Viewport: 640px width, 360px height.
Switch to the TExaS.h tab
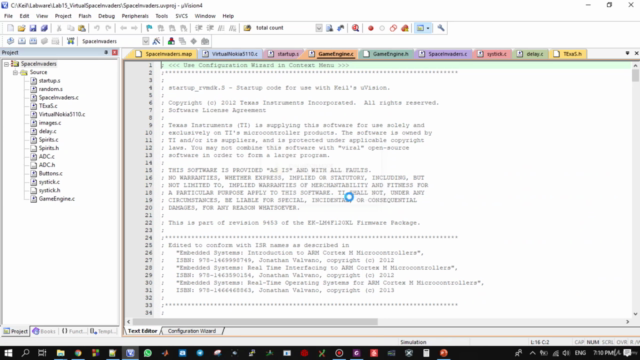(568, 54)
